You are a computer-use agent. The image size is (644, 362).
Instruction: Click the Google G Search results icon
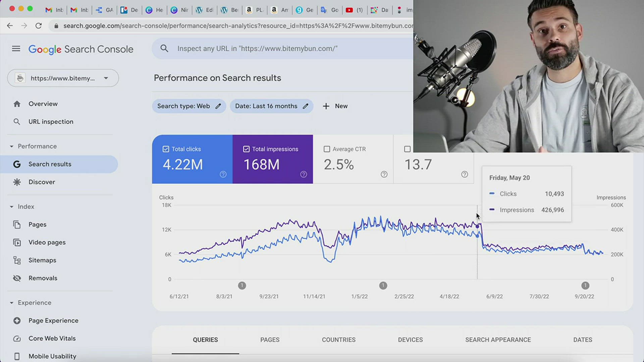click(x=17, y=164)
